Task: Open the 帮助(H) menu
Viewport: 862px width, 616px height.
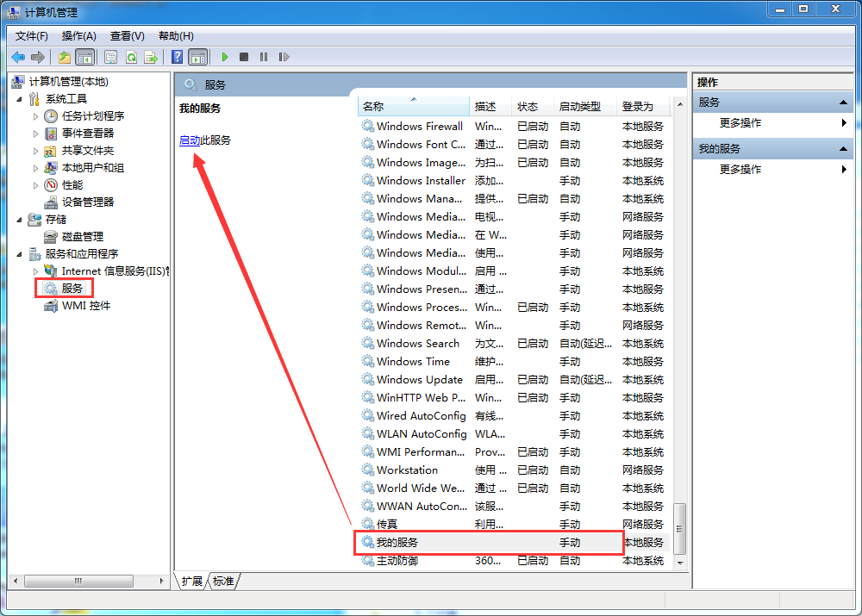Action: [176, 36]
